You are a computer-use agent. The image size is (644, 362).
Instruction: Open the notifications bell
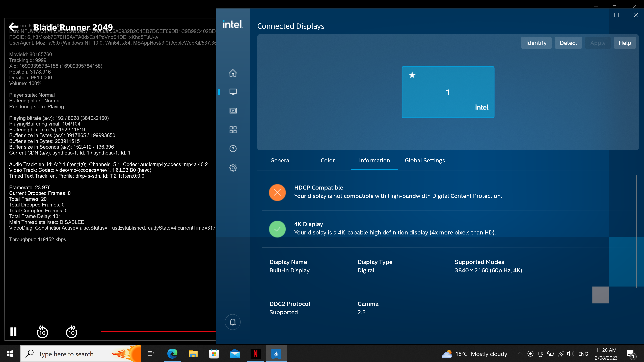click(x=233, y=322)
